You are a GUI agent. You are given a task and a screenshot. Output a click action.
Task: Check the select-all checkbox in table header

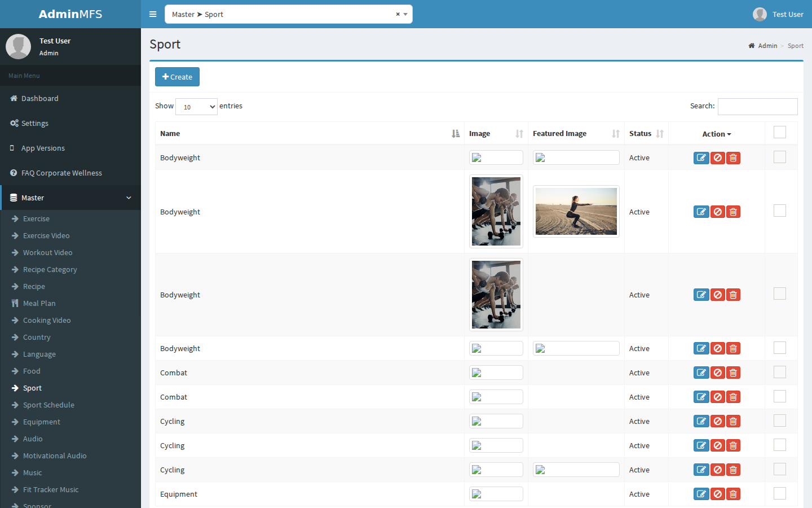pyautogui.click(x=780, y=132)
